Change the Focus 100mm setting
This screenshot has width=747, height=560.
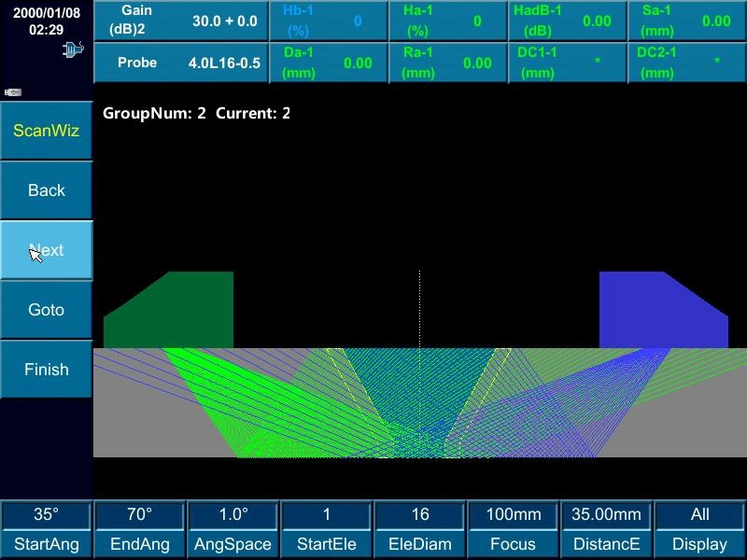click(514, 528)
